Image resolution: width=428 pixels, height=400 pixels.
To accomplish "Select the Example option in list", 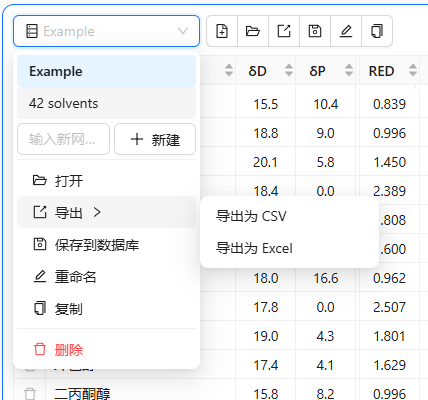I will 107,71.
